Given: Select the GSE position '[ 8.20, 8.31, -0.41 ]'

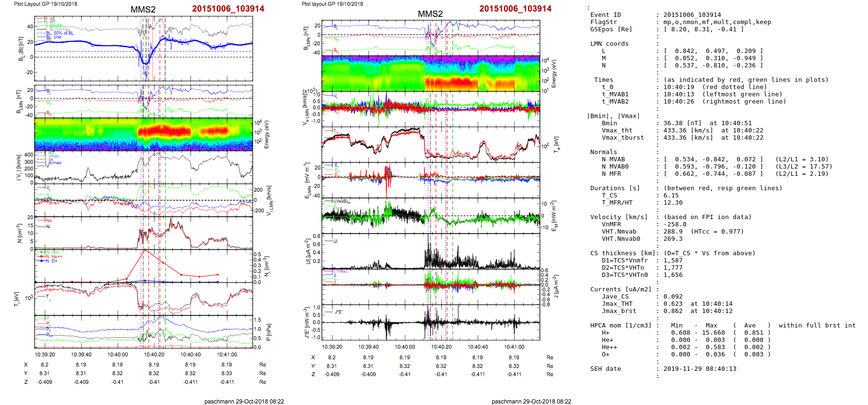Looking at the screenshot, I should [x=703, y=29].
